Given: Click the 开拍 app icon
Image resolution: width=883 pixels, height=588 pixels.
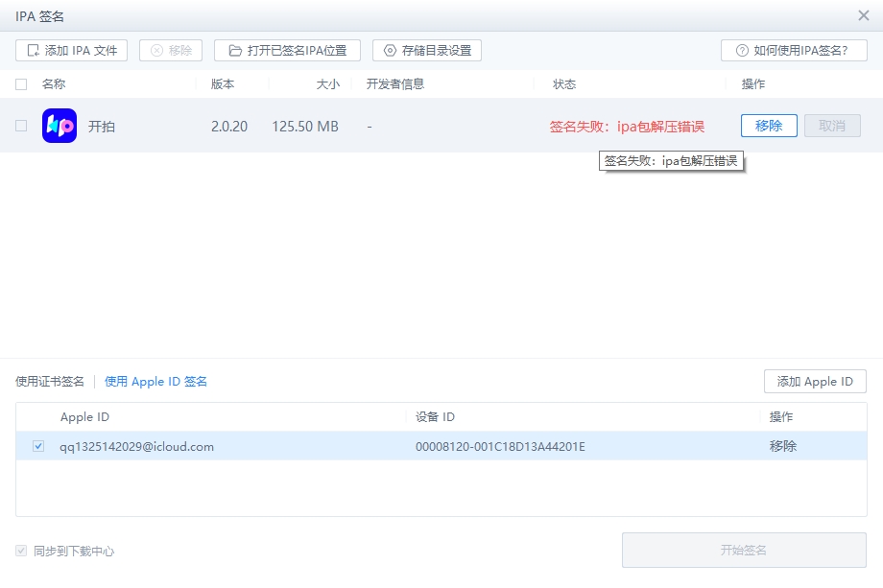Looking at the screenshot, I should [60, 126].
